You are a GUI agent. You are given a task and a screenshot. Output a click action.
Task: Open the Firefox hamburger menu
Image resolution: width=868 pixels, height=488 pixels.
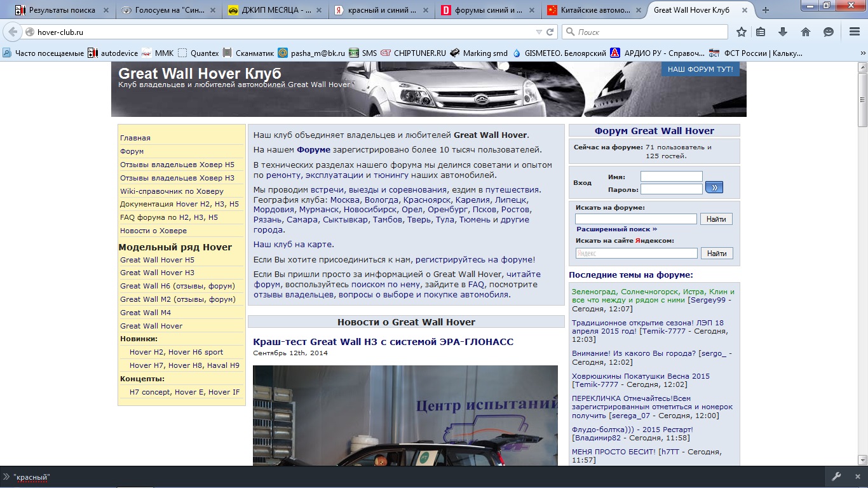pyautogui.click(x=855, y=32)
